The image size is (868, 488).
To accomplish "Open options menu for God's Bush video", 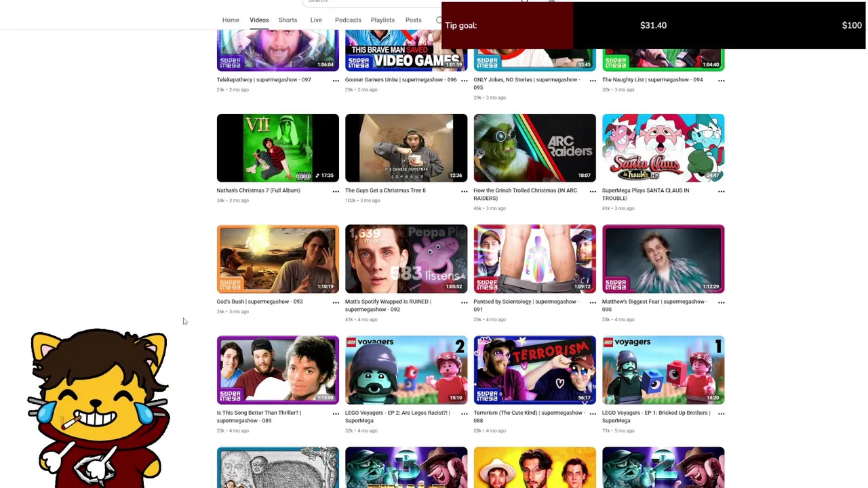I will (336, 302).
